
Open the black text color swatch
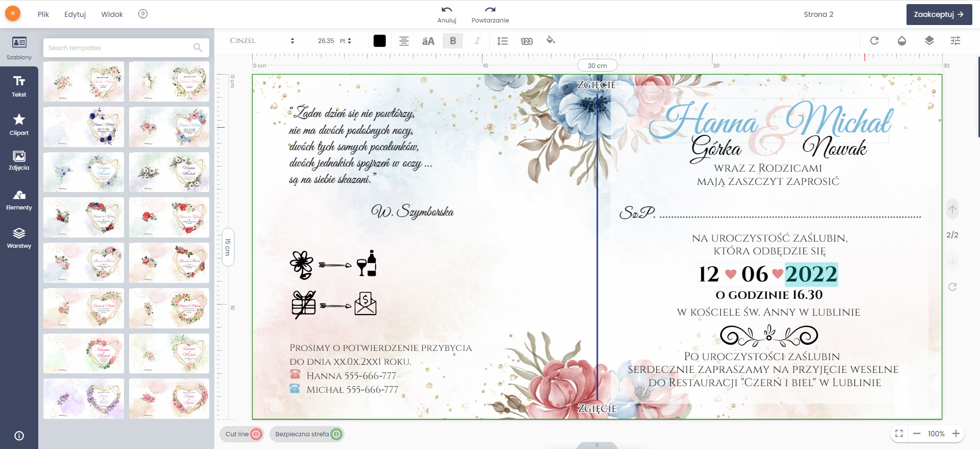pyautogui.click(x=379, y=41)
